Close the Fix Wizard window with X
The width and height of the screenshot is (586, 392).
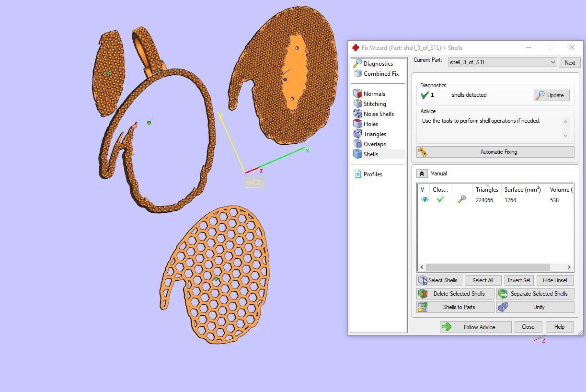(572, 48)
